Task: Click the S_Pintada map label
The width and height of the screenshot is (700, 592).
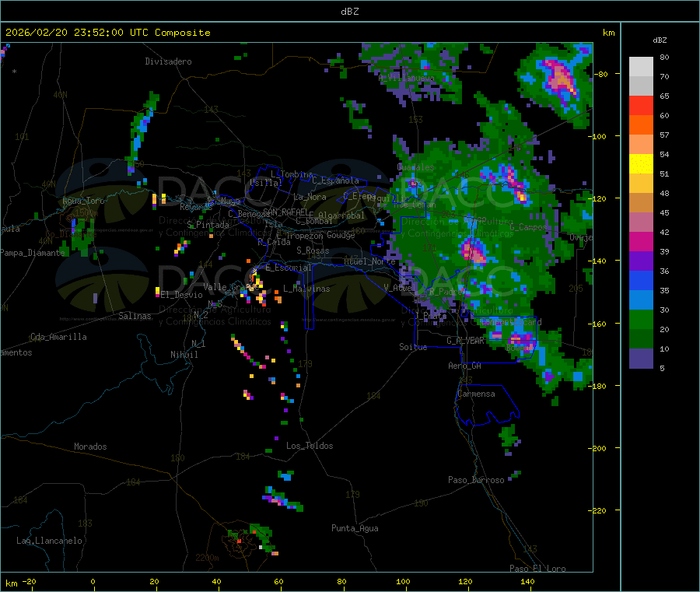Action: pyautogui.click(x=208, y=225)
